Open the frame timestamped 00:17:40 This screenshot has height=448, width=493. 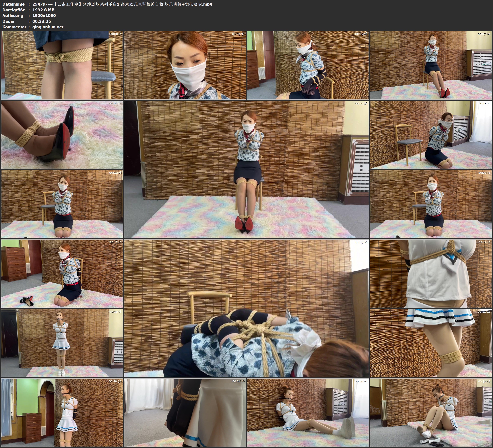[x=62, y=274]
